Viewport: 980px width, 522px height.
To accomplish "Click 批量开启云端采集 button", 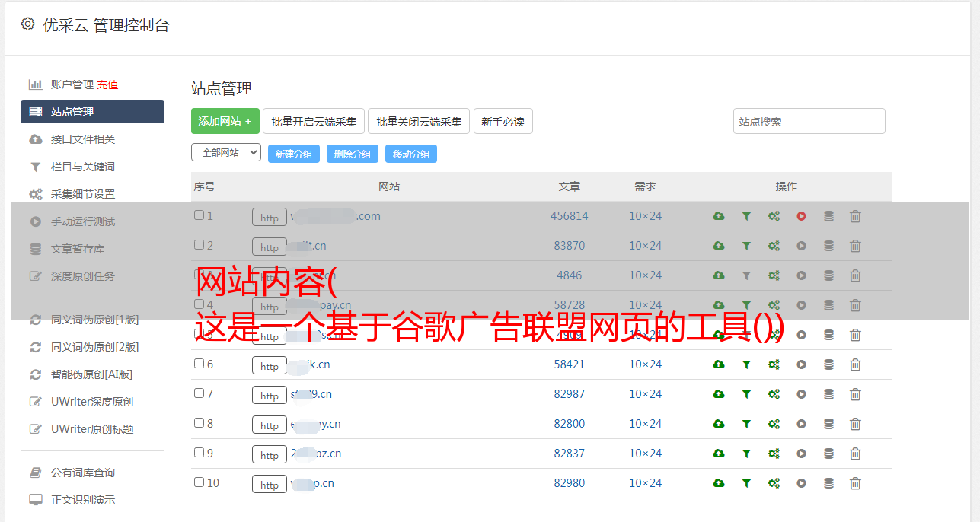I will click(x=314, y=121).
